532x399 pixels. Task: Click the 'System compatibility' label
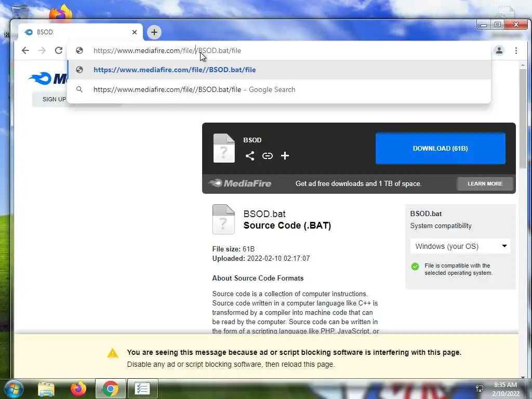(x=441, y=226)
